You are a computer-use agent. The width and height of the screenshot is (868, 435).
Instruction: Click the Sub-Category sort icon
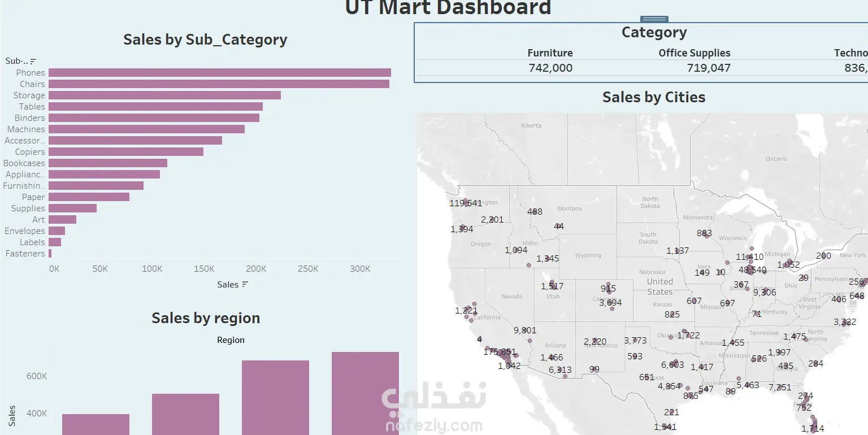(33, 61)
